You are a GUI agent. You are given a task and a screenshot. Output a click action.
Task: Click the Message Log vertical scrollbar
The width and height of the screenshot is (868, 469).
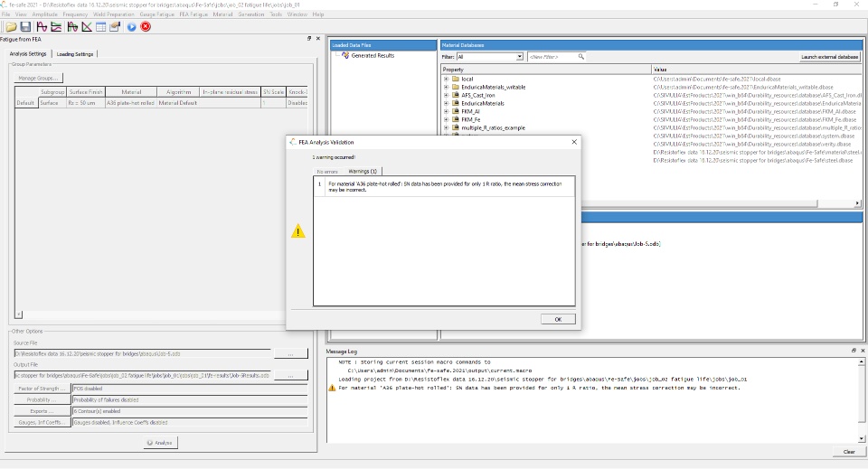(862, 399)
